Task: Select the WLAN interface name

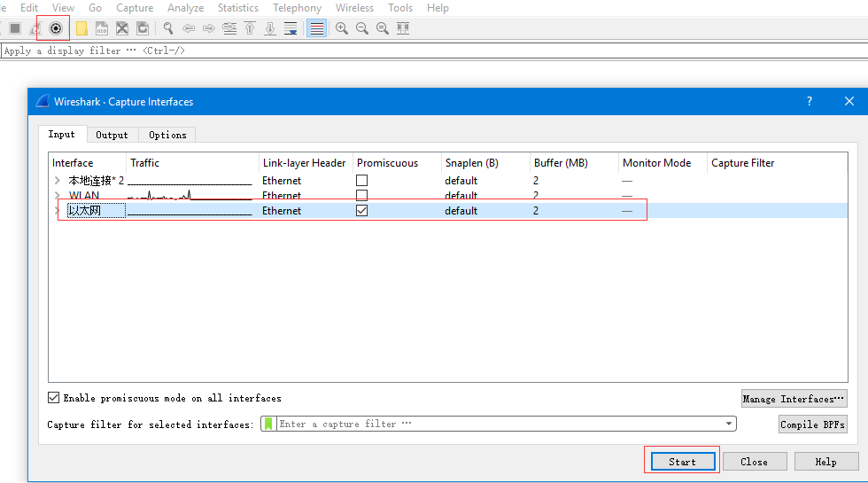Action: pos(84,195)
